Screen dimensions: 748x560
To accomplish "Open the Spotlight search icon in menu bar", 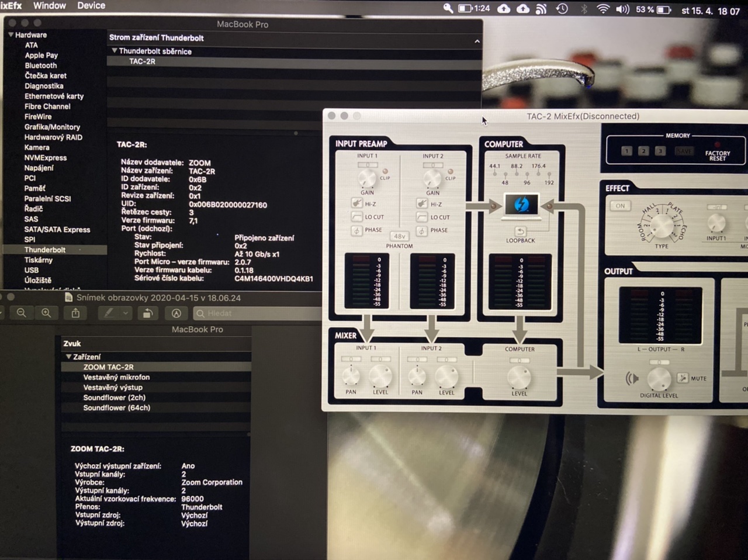I will click(x=448, y=9).
